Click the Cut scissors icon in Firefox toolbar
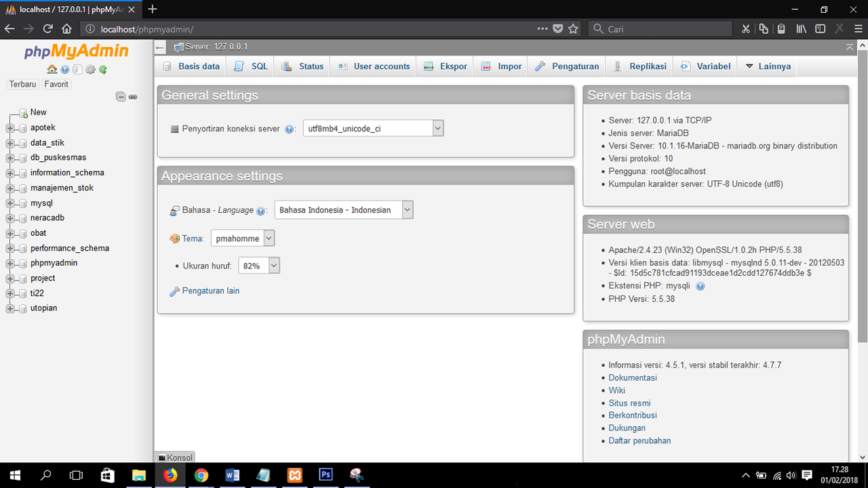868x488 pixels. (746, 28)
